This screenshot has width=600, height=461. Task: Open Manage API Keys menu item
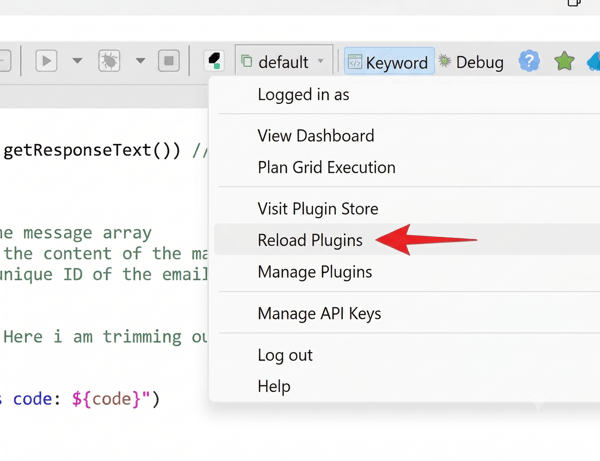click(407, 313)
